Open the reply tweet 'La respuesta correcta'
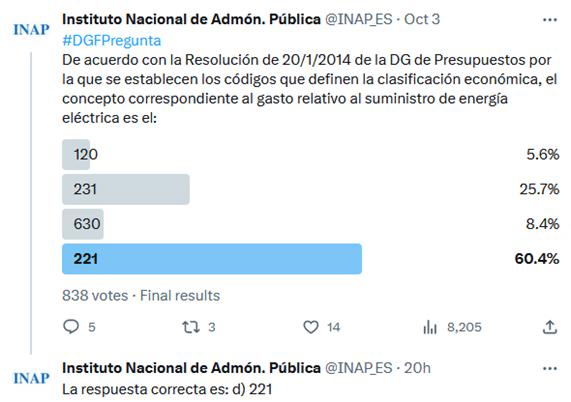 pos(167,389)
